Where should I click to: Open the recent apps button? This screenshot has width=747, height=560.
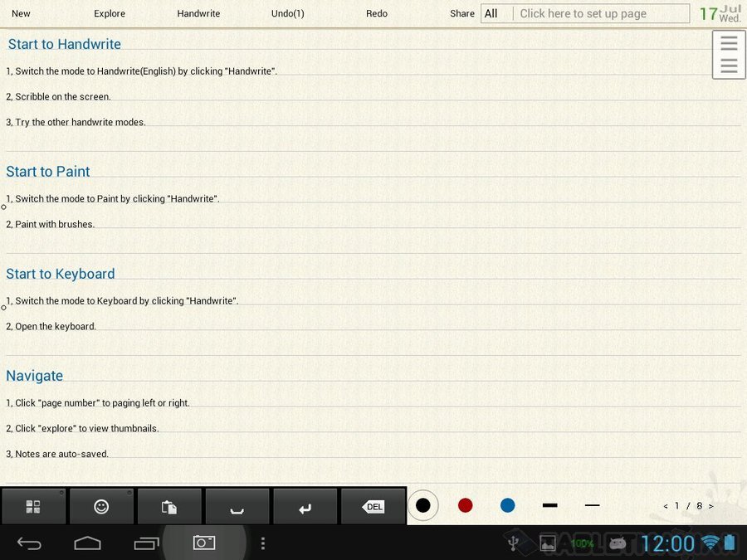(146, 543)
